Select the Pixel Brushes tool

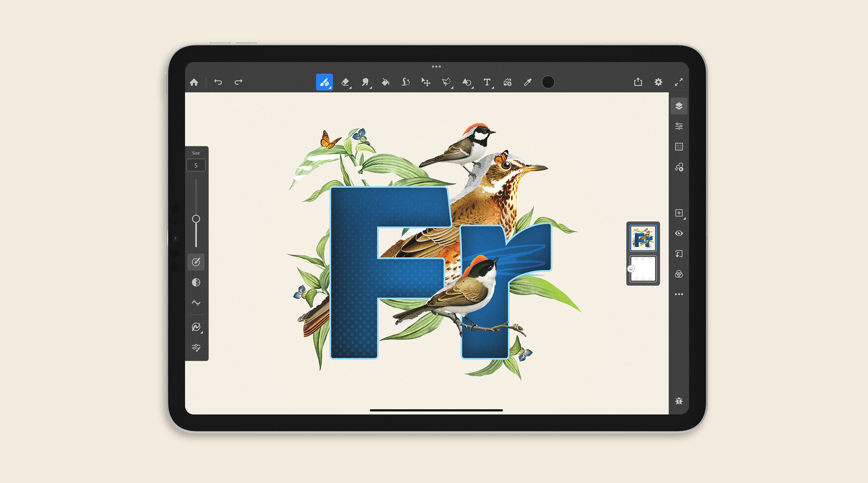[x=324, y=82]
